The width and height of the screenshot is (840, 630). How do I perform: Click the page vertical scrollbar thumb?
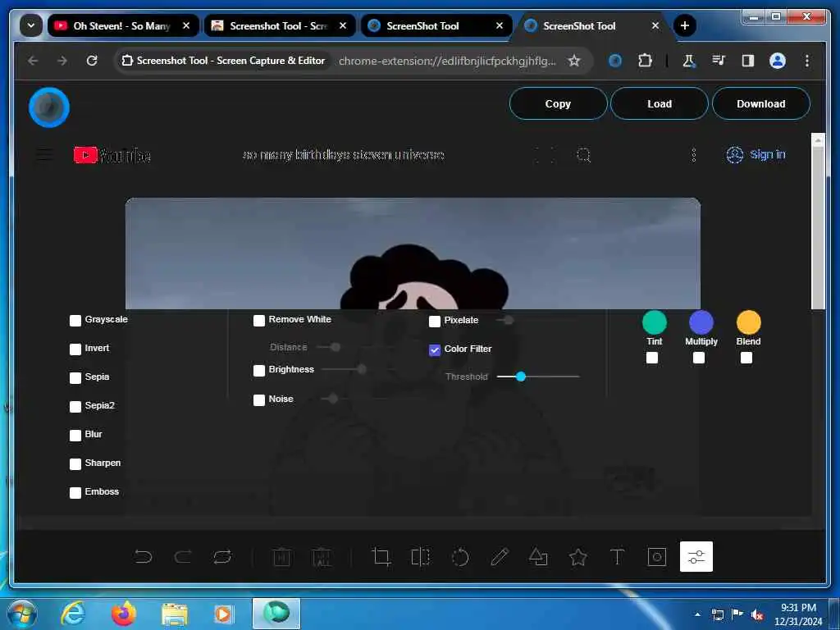[818, 228]
